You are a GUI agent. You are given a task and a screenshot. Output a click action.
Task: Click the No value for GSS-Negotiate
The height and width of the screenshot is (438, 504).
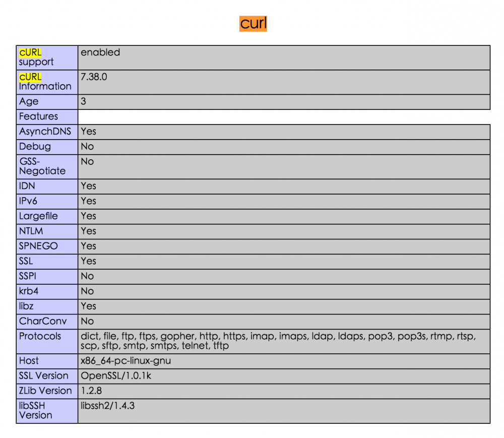[x=87, y=161]
